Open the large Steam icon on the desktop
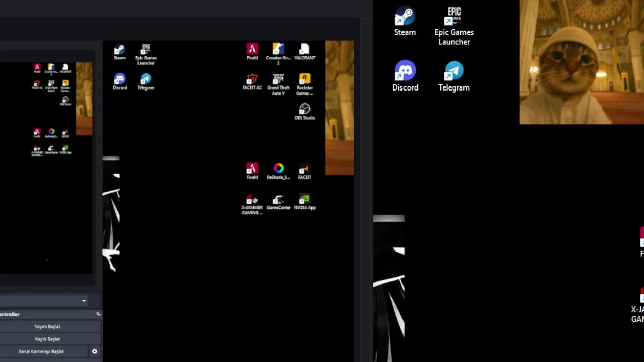 tap(405, 22)
